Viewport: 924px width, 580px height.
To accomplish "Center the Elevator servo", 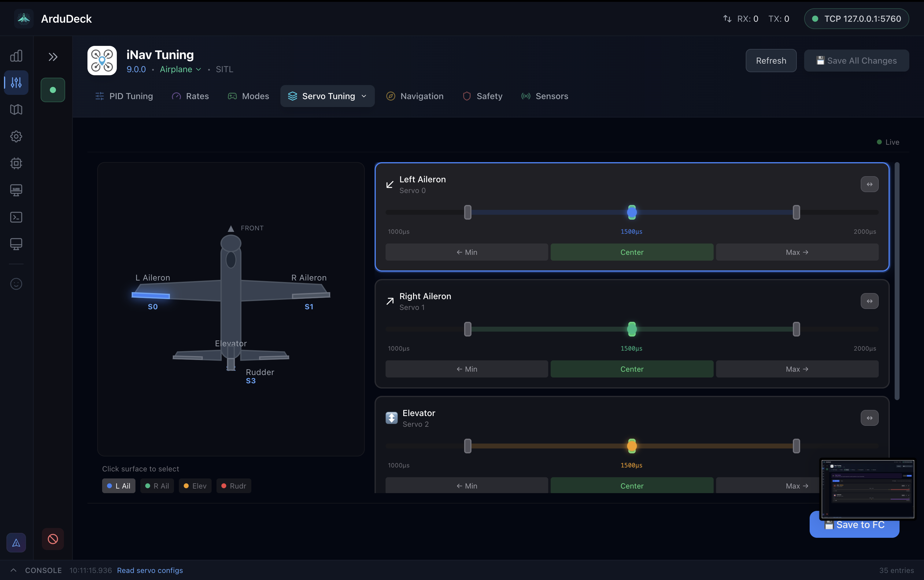I will click(632, 486).
